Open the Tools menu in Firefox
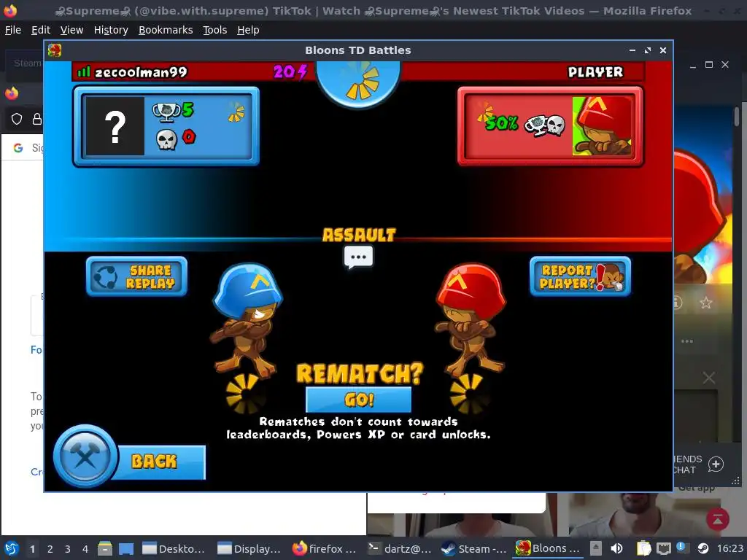This screenshot has height=560, width=747. 215,30
